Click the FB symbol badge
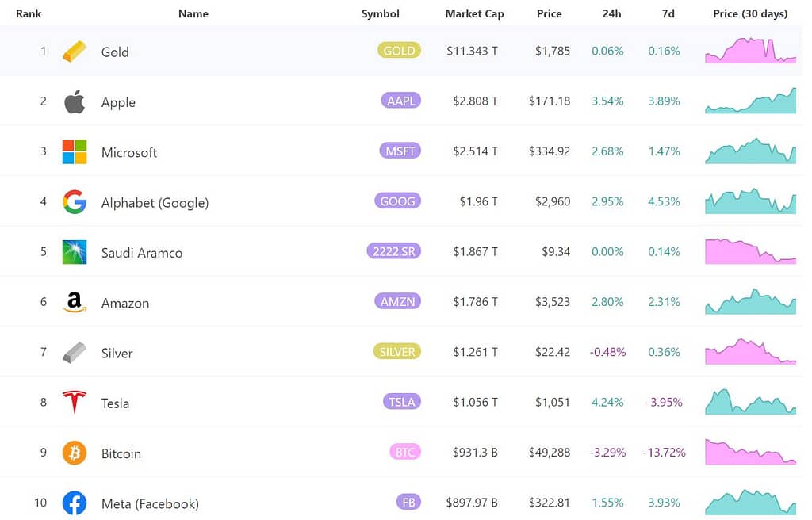Screen dimensions: 812x520 click(408, 503)
